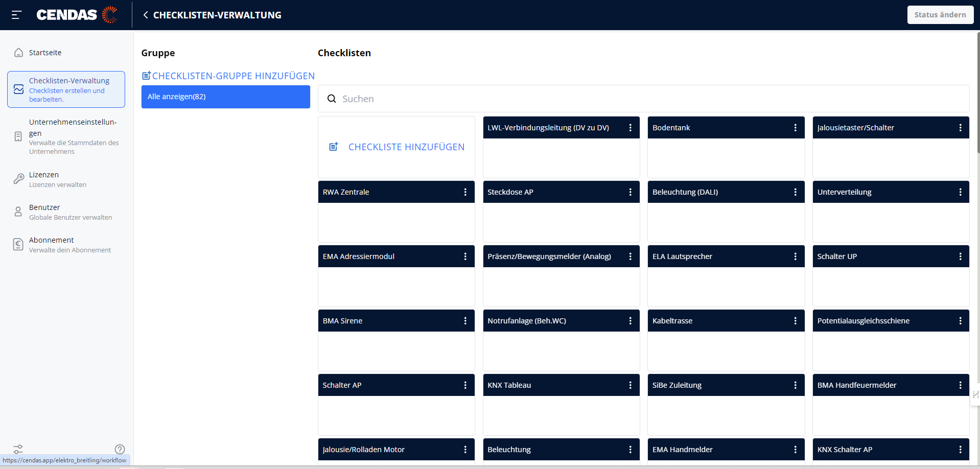Click the Gruppe heading
Image resolution: width=980 pixels, height=469 pixels.
pos(158,53)
